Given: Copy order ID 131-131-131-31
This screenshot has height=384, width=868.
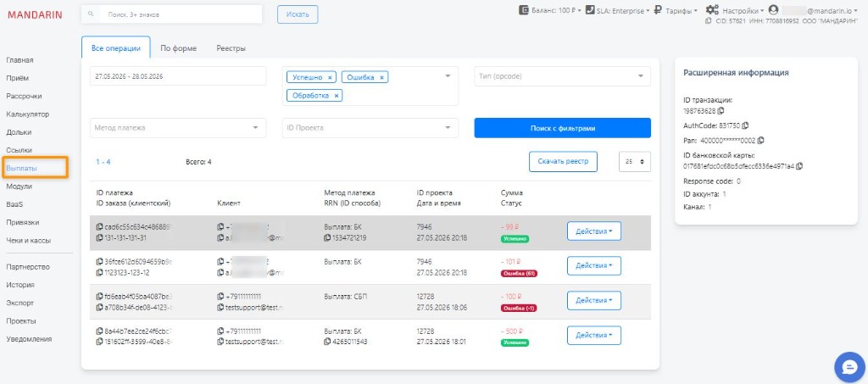Looking at the screenshot, I should (x=99, y=238).
